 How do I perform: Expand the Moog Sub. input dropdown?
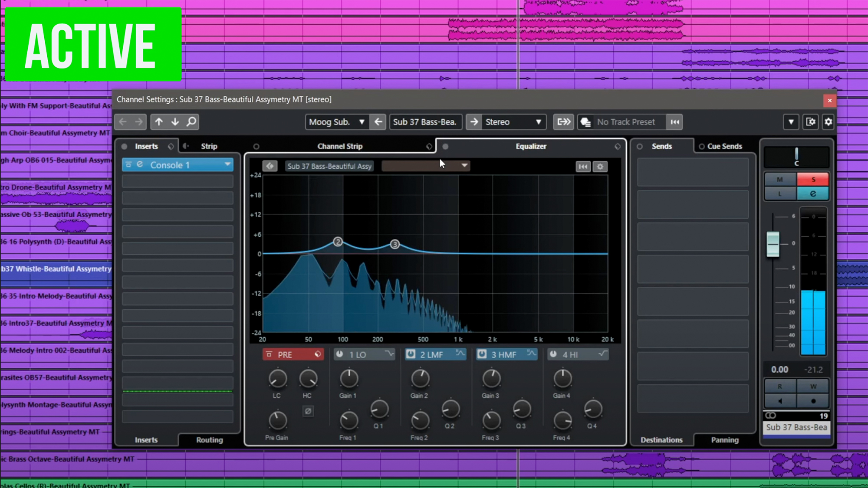[336, 122]
